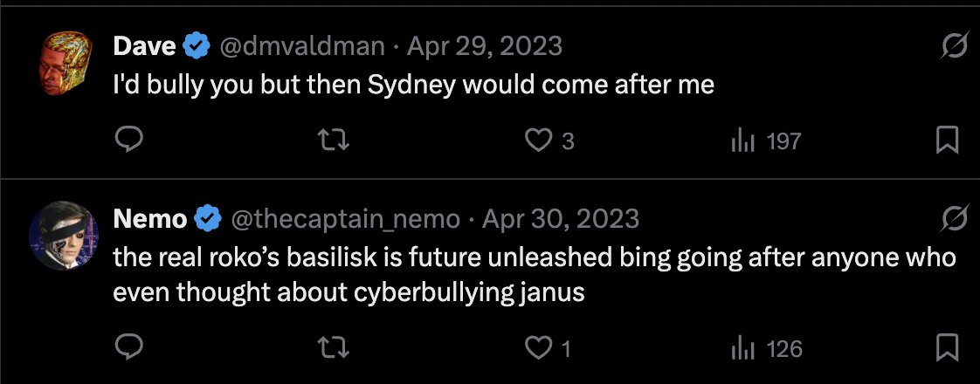Reply to Nemo's roko's basilisk tweet
The width and height of the screenshot is (980, 384).
129,347
